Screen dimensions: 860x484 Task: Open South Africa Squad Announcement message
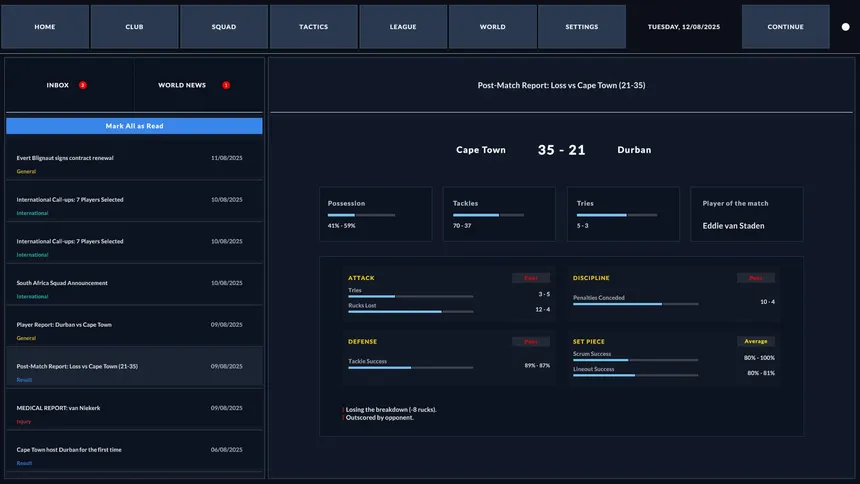click(x=134, y=284)
